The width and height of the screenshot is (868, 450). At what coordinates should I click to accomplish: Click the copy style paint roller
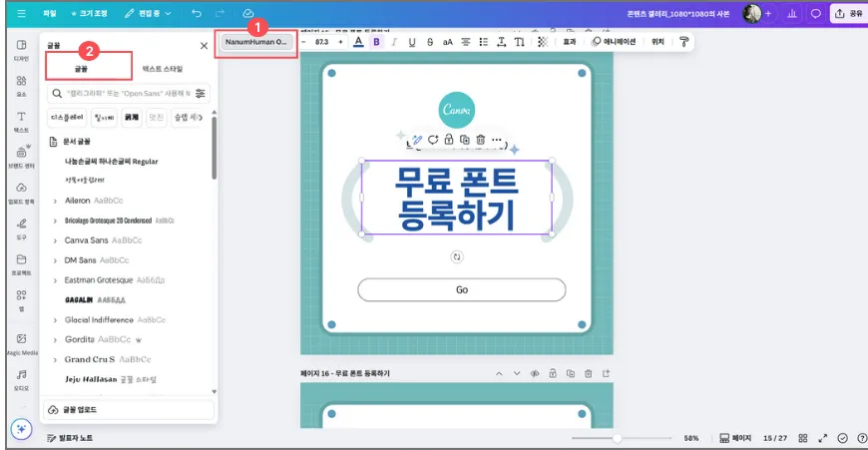click(x=683, y=42)
